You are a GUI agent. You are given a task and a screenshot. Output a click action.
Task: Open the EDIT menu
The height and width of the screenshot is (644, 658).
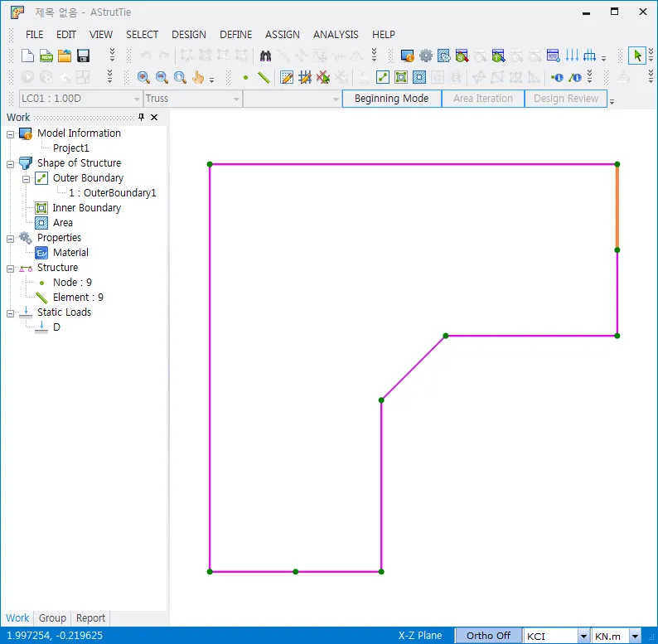[x=66, y=35]
